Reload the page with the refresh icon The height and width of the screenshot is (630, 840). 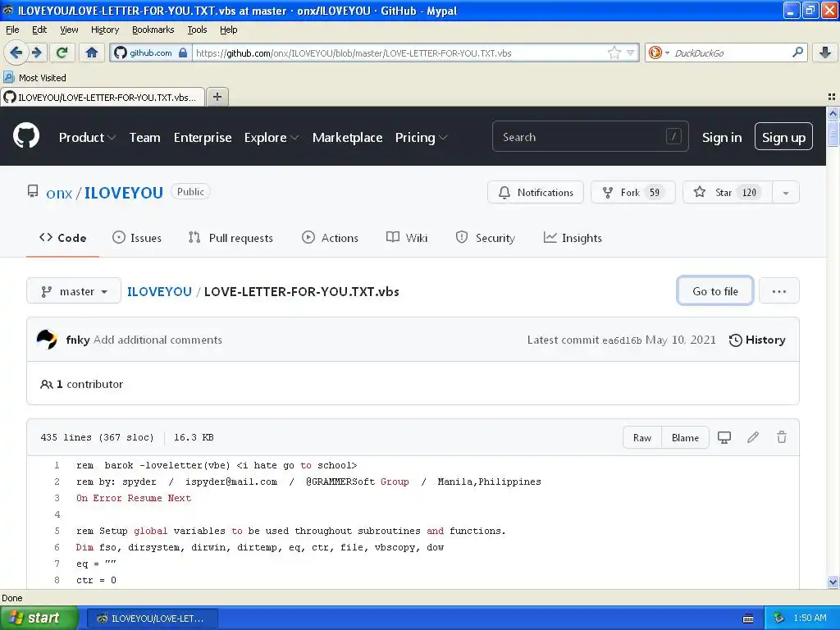[62, 52]
